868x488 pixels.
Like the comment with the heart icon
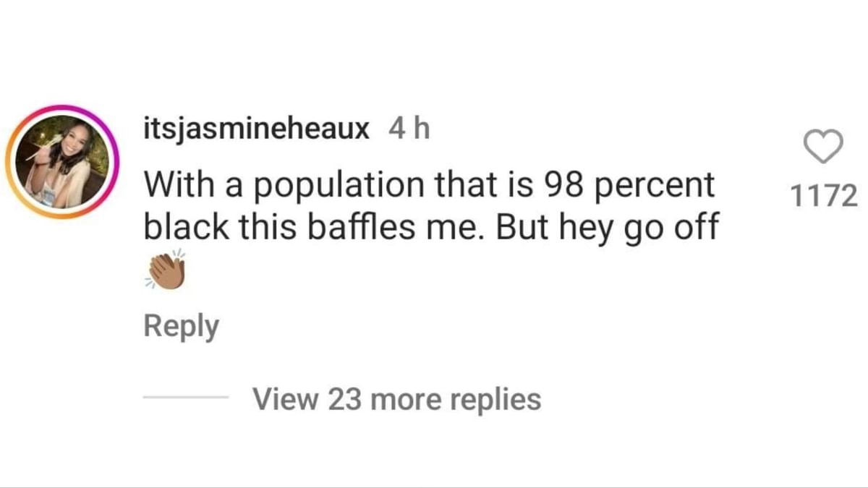[825, 147]
